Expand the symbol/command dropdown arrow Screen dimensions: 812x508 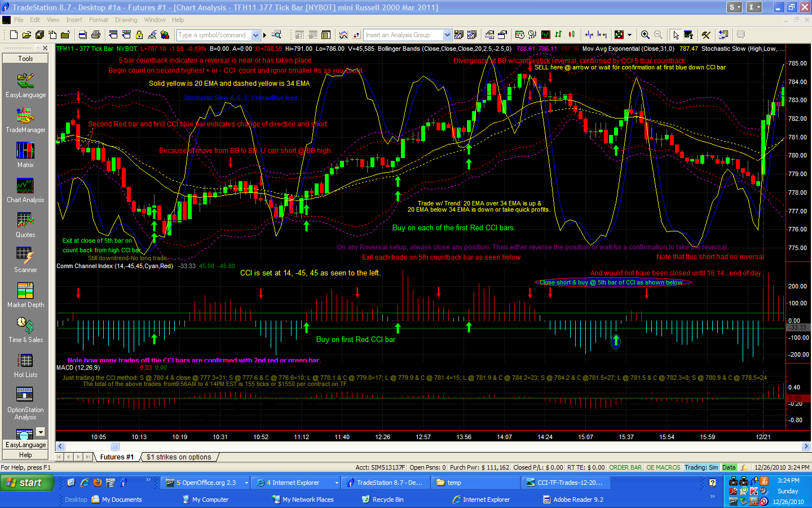point(255,35)
